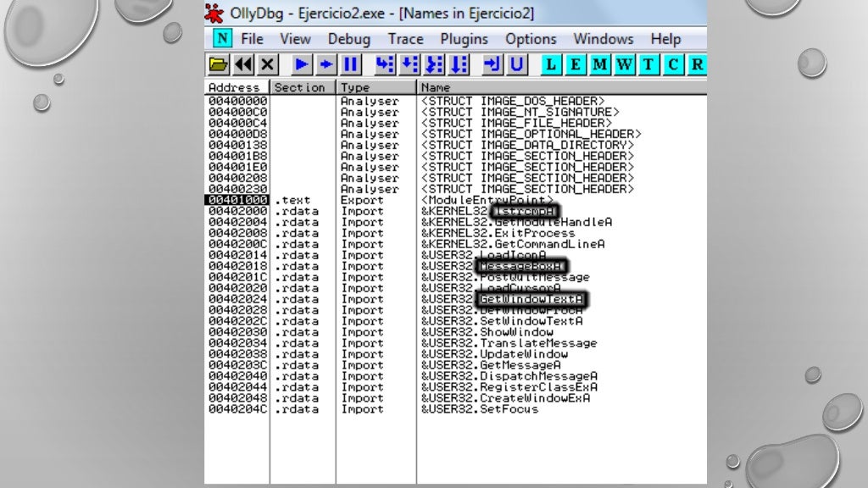
Task: Select the KERNEL32.GetCommandLineA row
Action: click(x=455, y=244)
